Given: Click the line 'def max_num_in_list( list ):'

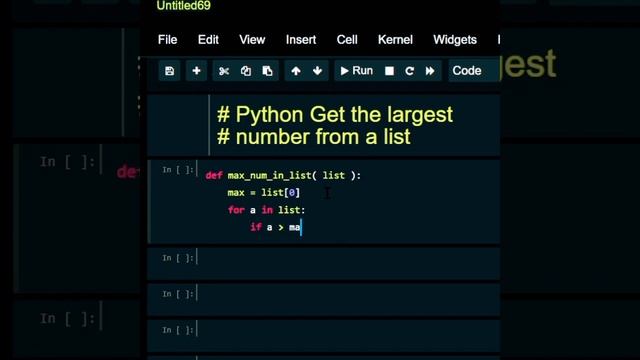Looking at the screenshot, I should (283, 176).
